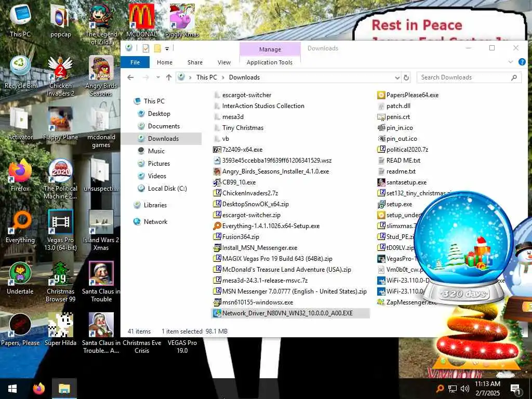Launch Chicken Invaders 2 shortcut
Viewport: 532px width, 399px height.
(60, 76)
